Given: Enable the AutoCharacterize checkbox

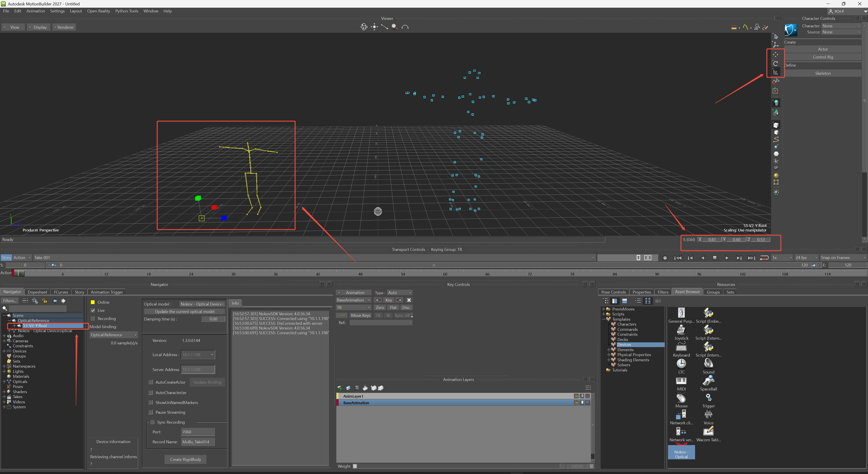Looking at the screenshot, I should click(x=151, y=392).
